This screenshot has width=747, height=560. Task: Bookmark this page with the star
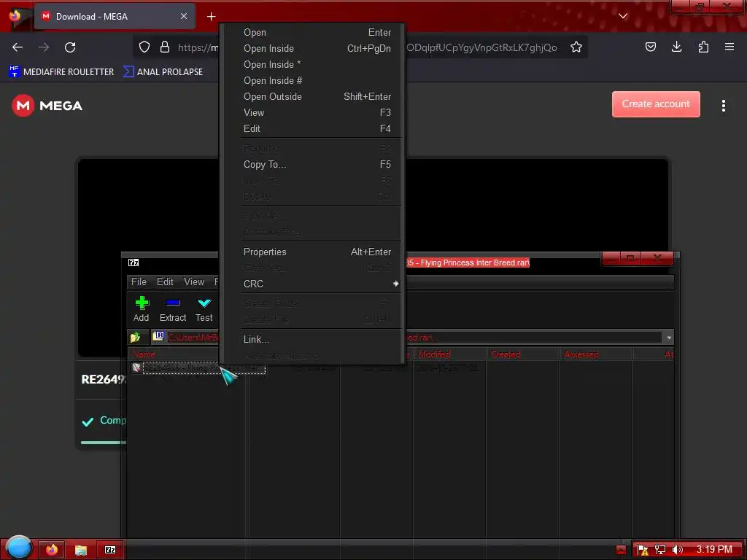tap(576, 47)
